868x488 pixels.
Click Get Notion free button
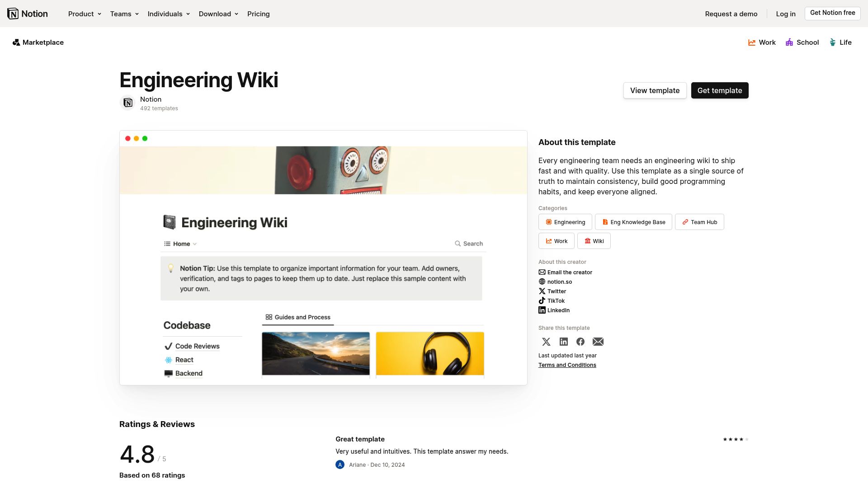pos(832,13)
